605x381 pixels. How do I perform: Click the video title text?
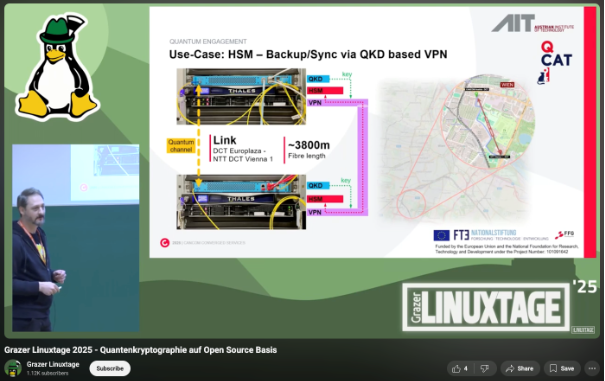click(x=140, y=350)
